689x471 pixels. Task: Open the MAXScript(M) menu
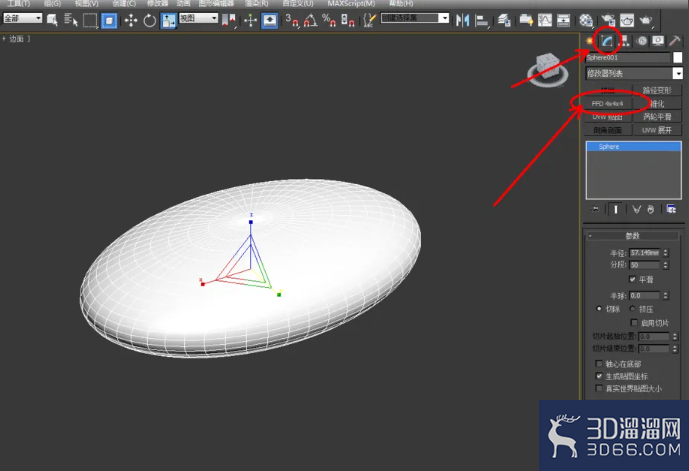[x=351, y=4]
